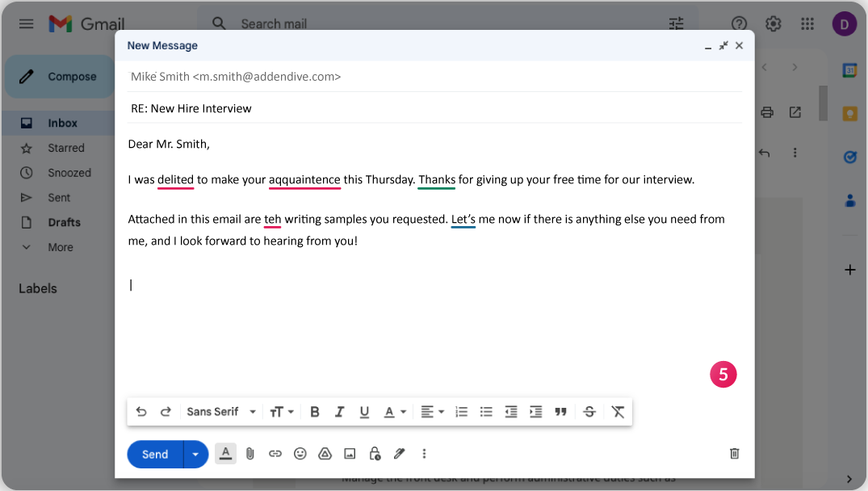The height and width of the screenshot is (491, 868).
Task: Toggle bold formatting
Action: 315,412
